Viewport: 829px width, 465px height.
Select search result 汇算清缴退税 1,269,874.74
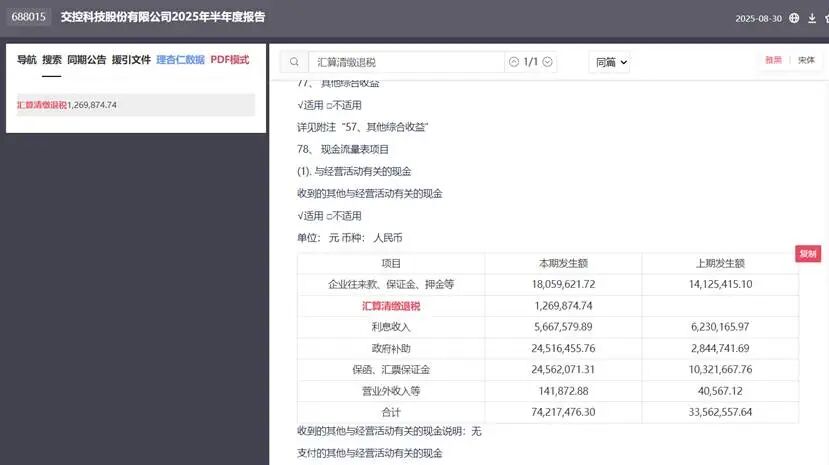pos(135,105)
